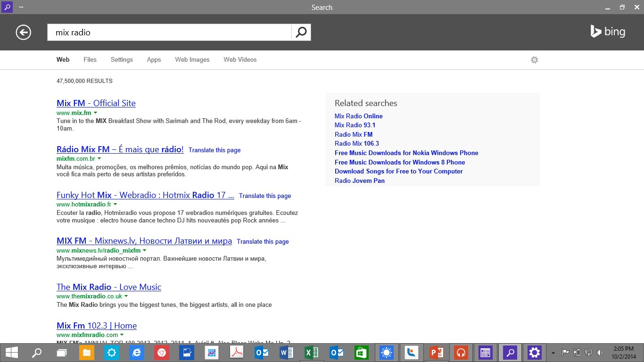The height and width of the screenshot is (362, 644).
Task: Switch to purple Search app on taskbar
Action: point(510,352)
